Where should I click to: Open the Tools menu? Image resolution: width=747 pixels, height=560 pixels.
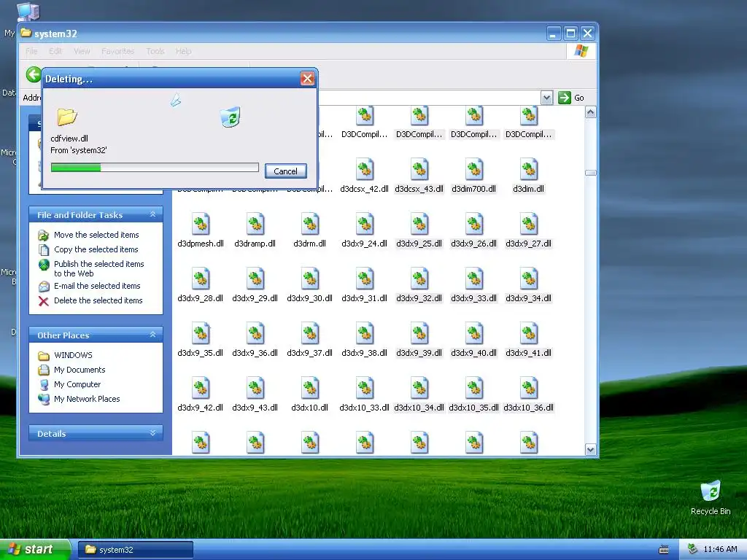[155, 51]
